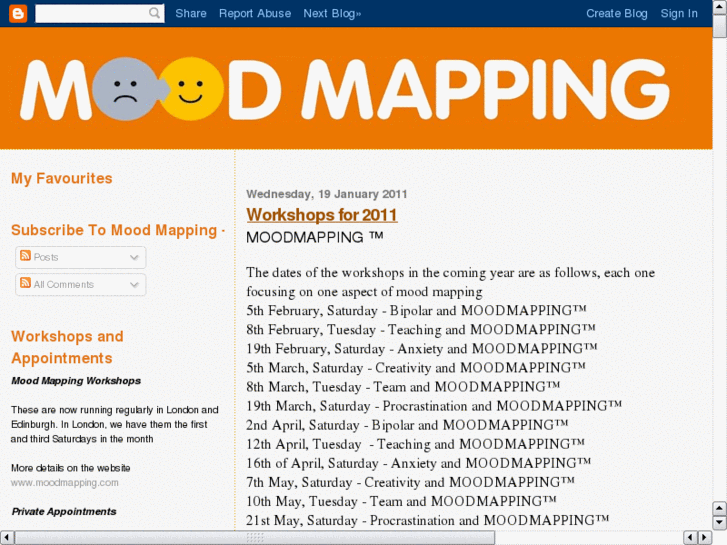Click the 12th April Teaching workshop line
Viewport: 727px width, 545px height.
tap(415, 444)
